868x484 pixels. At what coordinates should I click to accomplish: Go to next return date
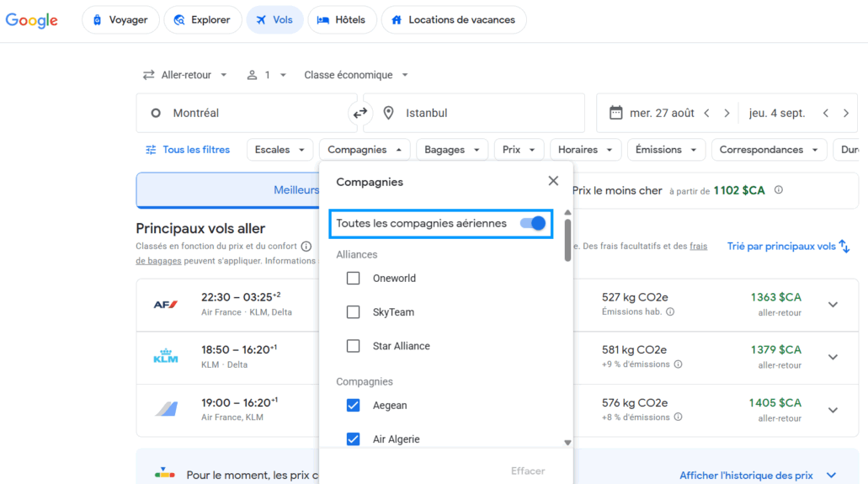(x=846, y=113)
